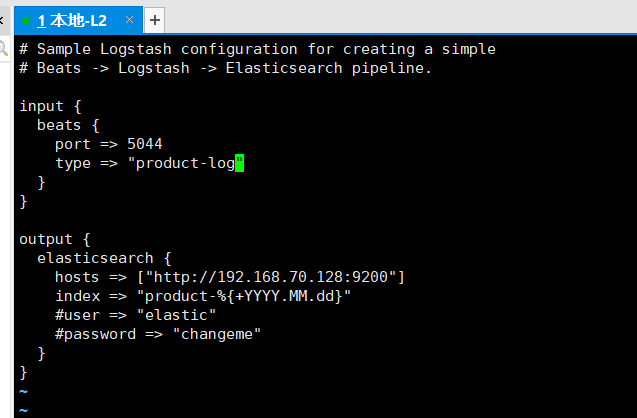The width and height of the screenshot is (637, 418).
Task: Click the "output {" line
Action: click(x=55, y=239)
